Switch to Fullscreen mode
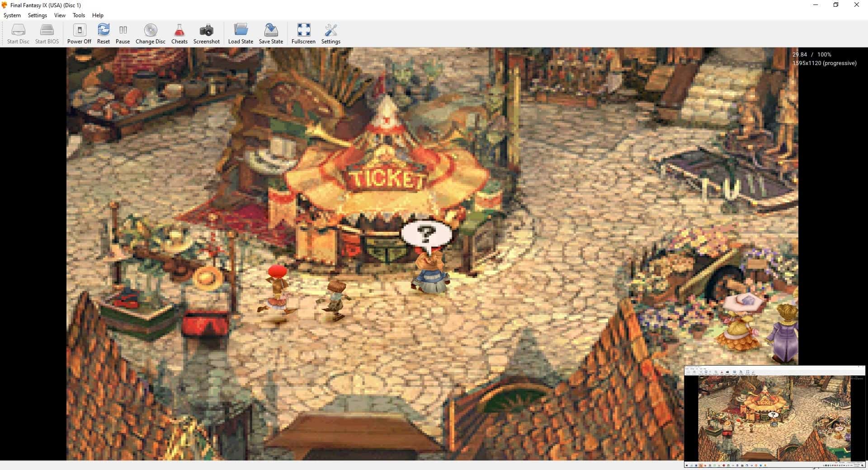This screenshot has width=868, height=470. (303, 34)
